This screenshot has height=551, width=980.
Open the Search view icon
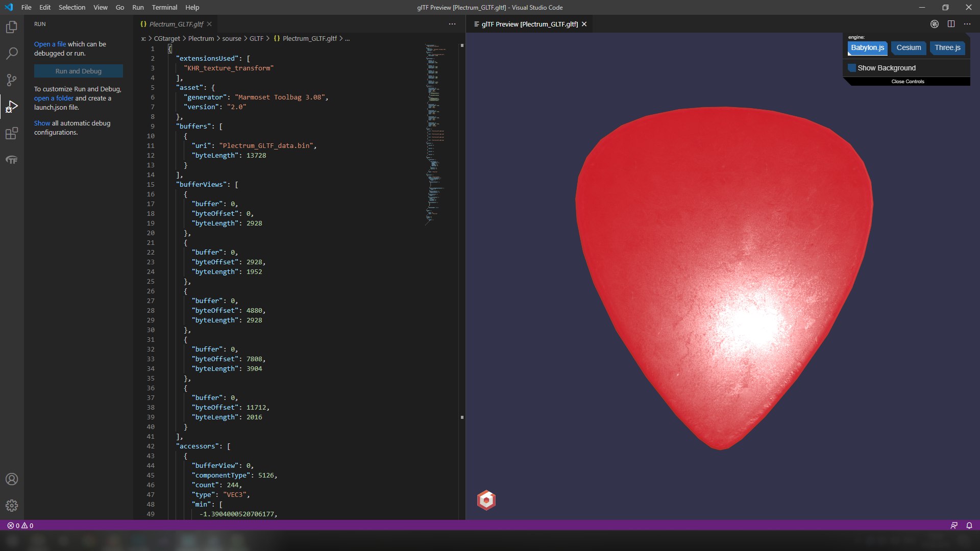[x=11, y=53]
